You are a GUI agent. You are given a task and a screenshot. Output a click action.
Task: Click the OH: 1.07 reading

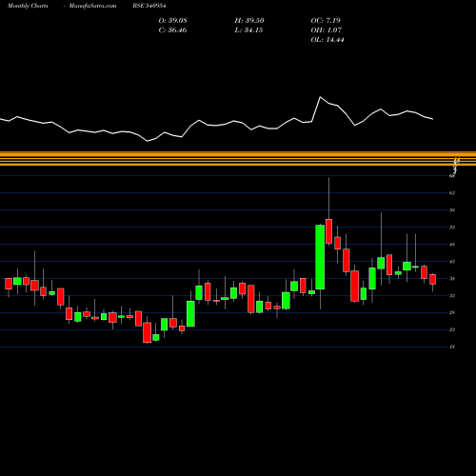(326, 30)
